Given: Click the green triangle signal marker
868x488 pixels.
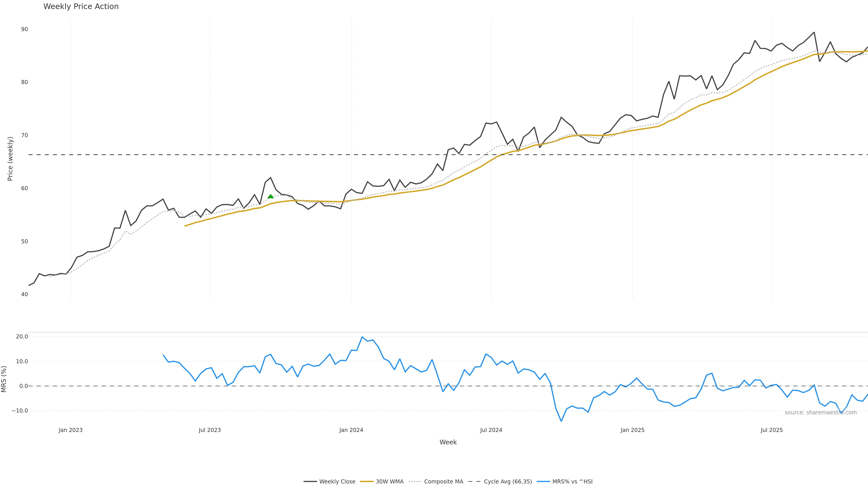Looking at the screenshot, I should 270,196.
